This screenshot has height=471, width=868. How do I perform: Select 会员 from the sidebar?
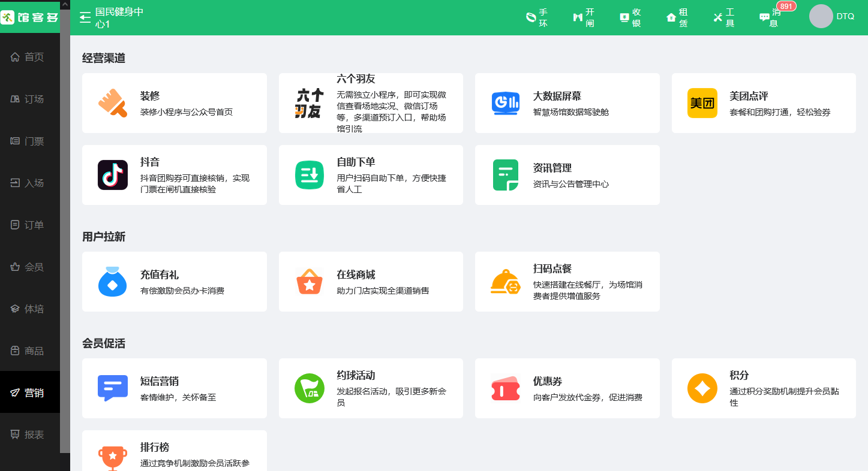point(29,267)
